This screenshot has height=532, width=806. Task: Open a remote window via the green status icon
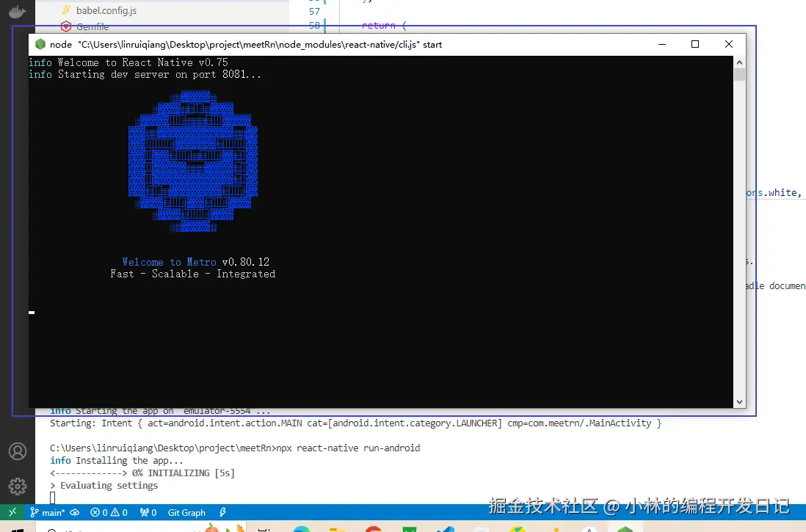point(12,512)
